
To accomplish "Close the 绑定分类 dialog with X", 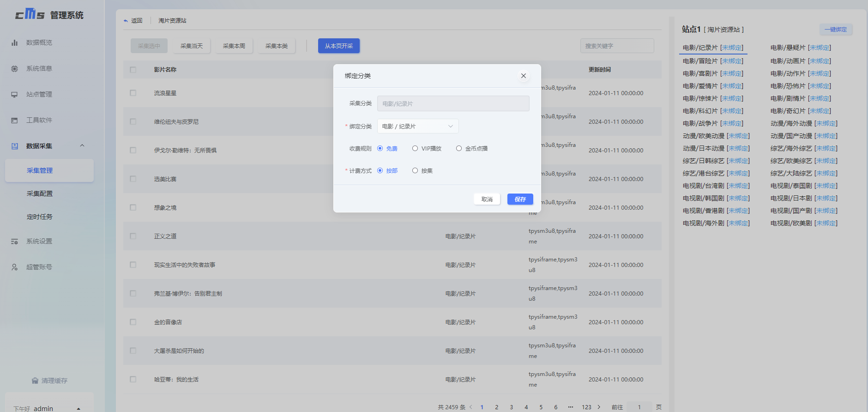I will (524, 76).
